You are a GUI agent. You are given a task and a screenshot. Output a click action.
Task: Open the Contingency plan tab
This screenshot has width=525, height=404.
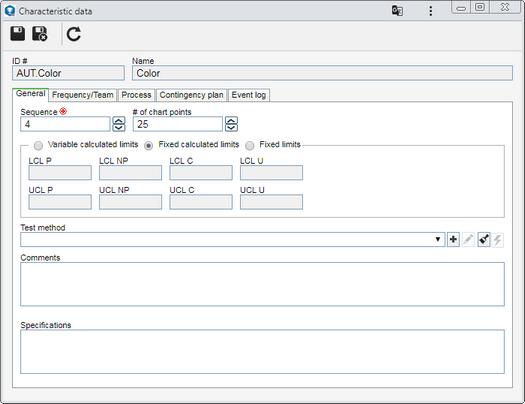point(192,95)
